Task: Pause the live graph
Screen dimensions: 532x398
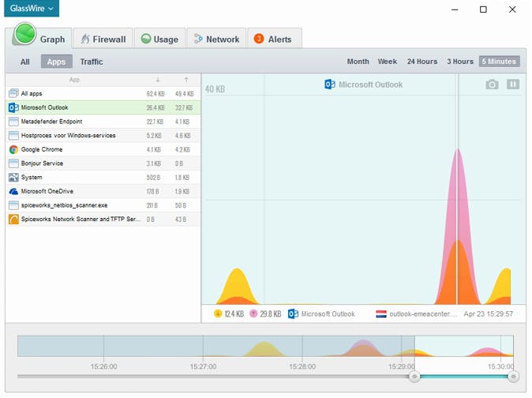Action: tap(512, 84)
